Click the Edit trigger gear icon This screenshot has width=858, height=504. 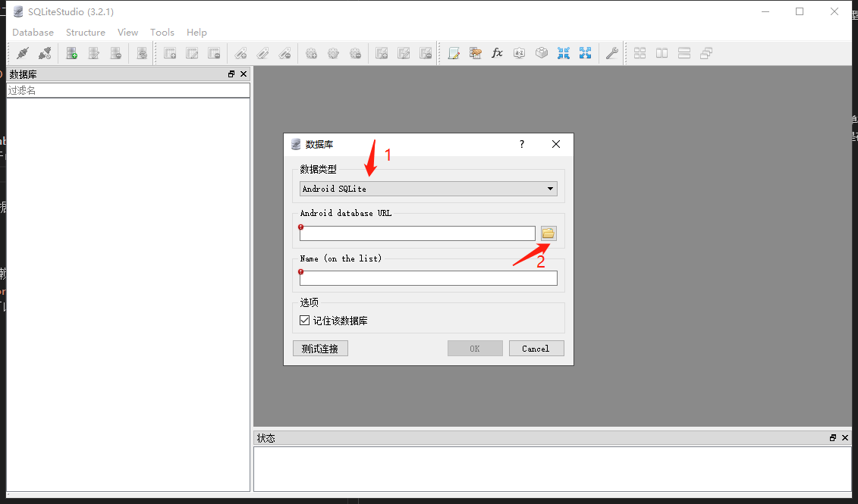pos(333,53)
